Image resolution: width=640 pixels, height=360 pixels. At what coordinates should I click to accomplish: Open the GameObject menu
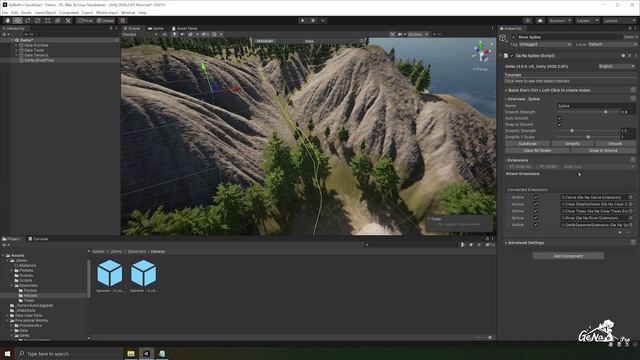45,13
